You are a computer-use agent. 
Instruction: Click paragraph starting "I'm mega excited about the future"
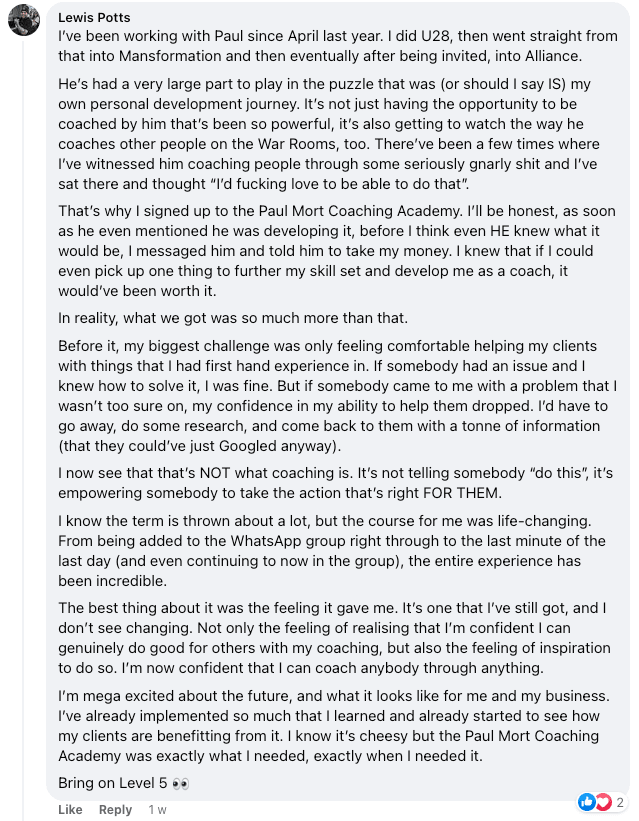334,726
